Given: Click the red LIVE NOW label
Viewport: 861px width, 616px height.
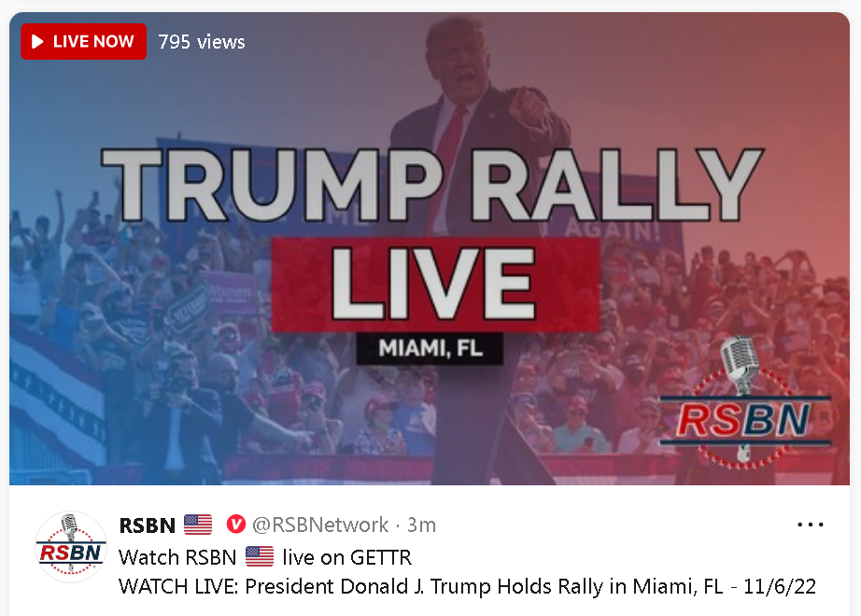Looking at the screenshot, I should 83,42.
